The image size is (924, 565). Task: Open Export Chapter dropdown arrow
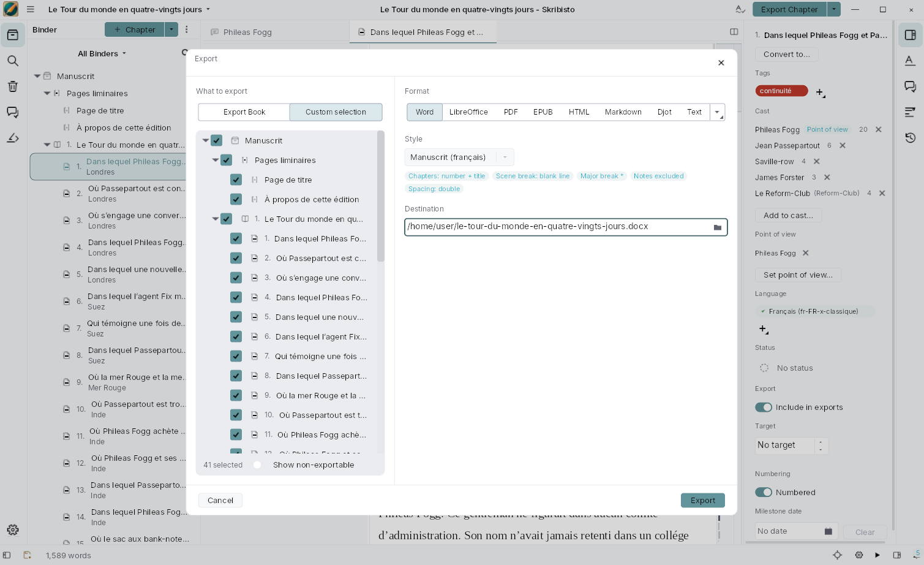[x=834, y=9]
